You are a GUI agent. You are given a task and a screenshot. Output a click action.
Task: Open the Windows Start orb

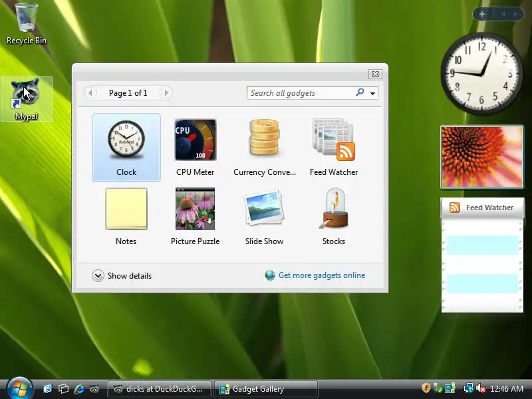19,388
